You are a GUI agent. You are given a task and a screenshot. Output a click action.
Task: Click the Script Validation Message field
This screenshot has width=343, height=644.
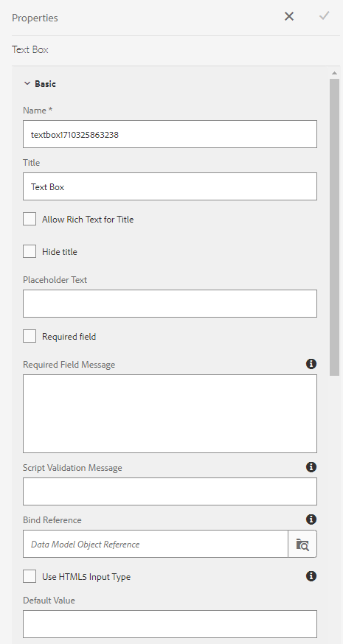170,491
